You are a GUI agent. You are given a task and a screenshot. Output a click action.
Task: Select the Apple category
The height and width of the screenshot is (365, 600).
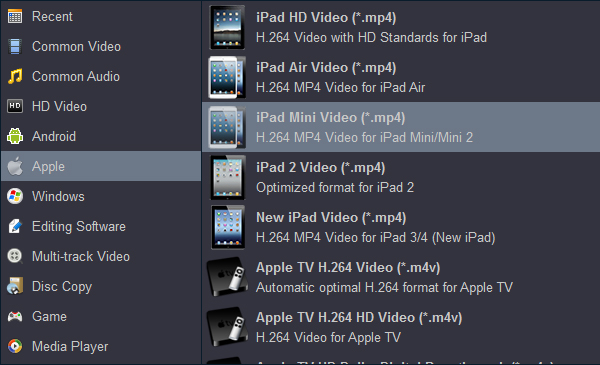pyautogui.click(x=101, y=166)
